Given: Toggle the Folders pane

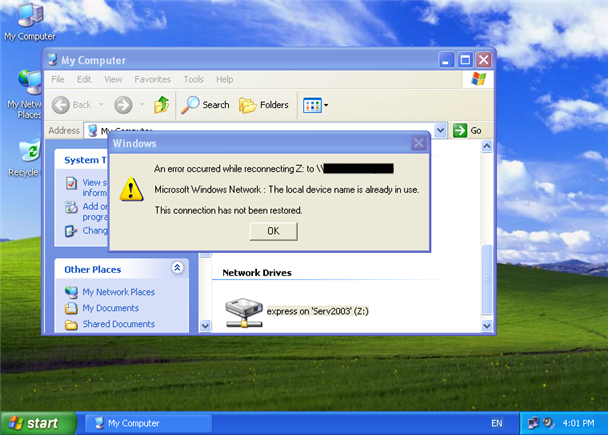Looking at the screenshot, I should (264, 105).
